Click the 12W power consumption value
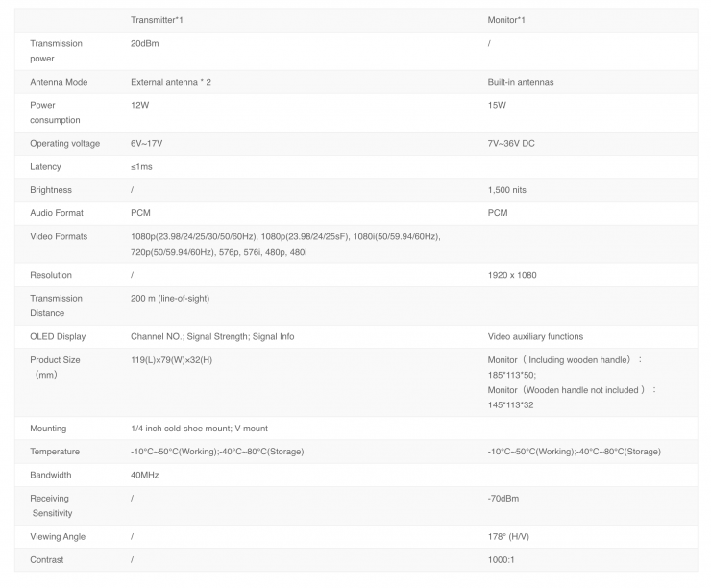The width and height of the screenshot is (711, 588). [x=139, y=105]
